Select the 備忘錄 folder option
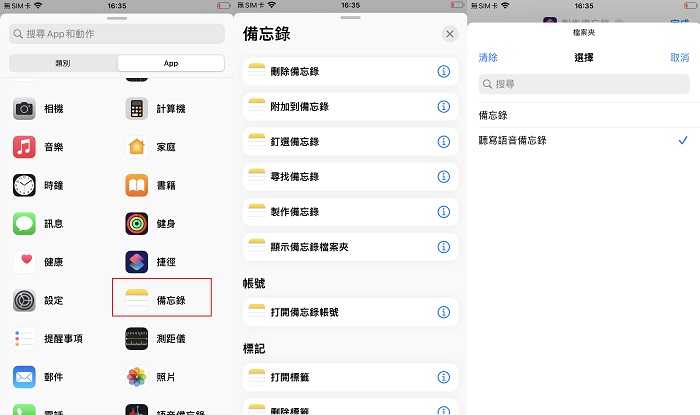700x415 pixels. [x=584, y=115]
